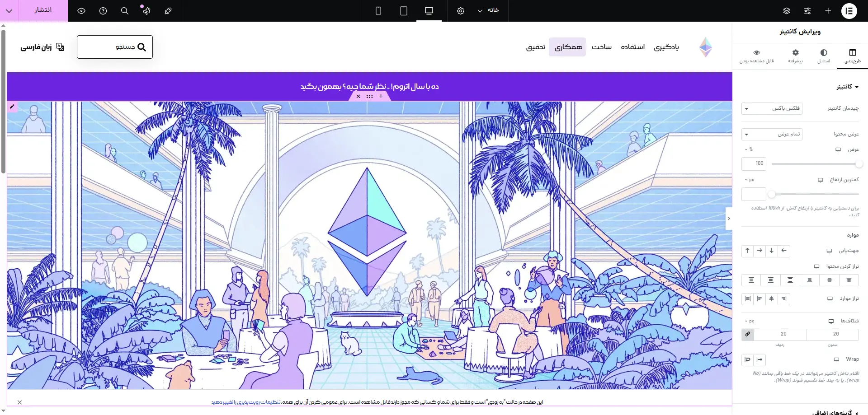
Task: Open the content width تمام عرض dropdown
Action: tap(772, 134)
